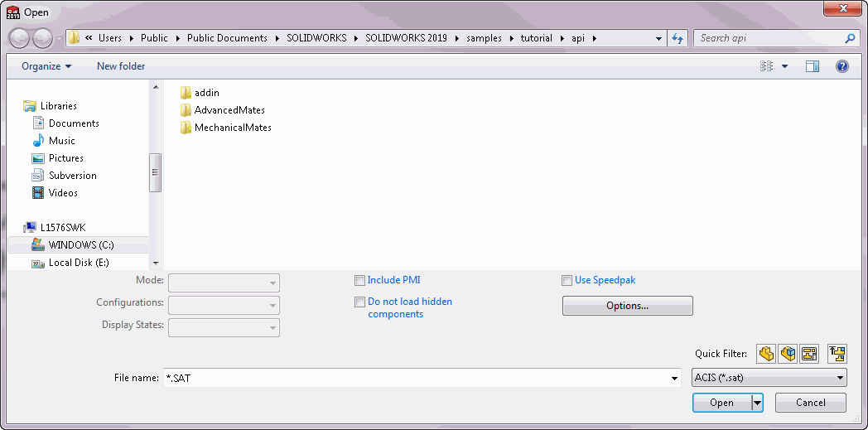This screenshot has width=868, height=430.
Task: Click the navigation pane scroll up arrow
Action: pos(156,87)
